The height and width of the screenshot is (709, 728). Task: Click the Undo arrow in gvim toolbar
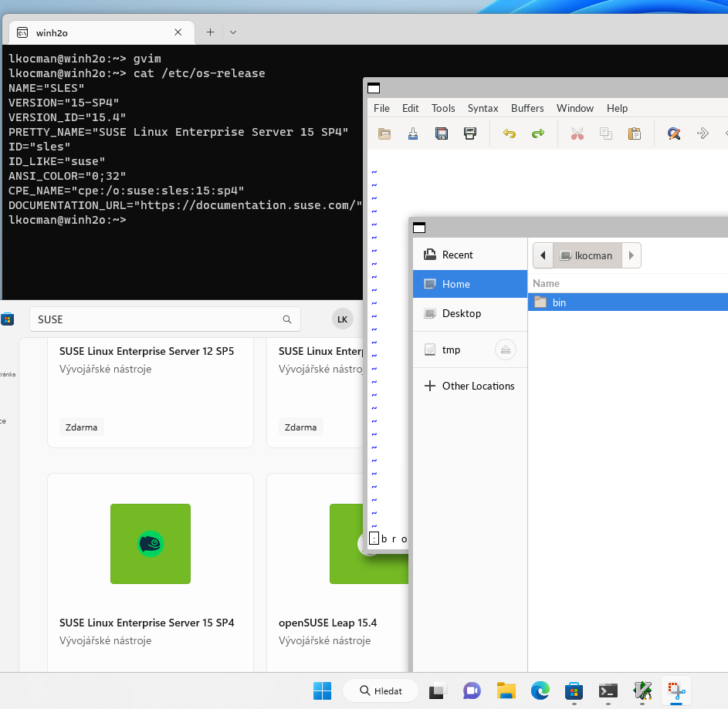point(509,133)
